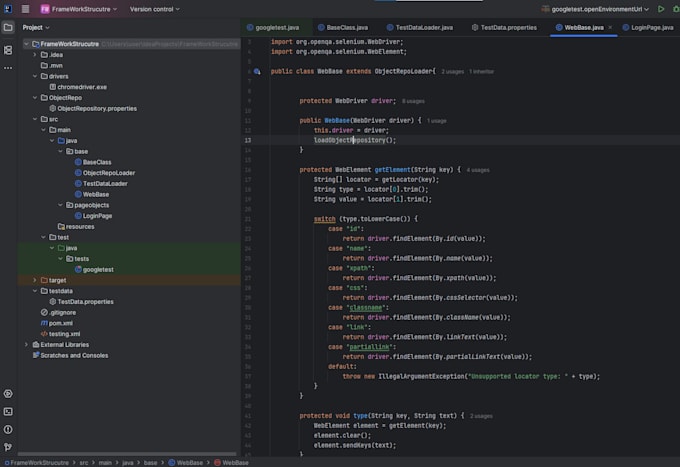The height and width of the screenshot is (467, 680).
Task: Switch to the LoginPage.java tab
Action: [648, 27]
